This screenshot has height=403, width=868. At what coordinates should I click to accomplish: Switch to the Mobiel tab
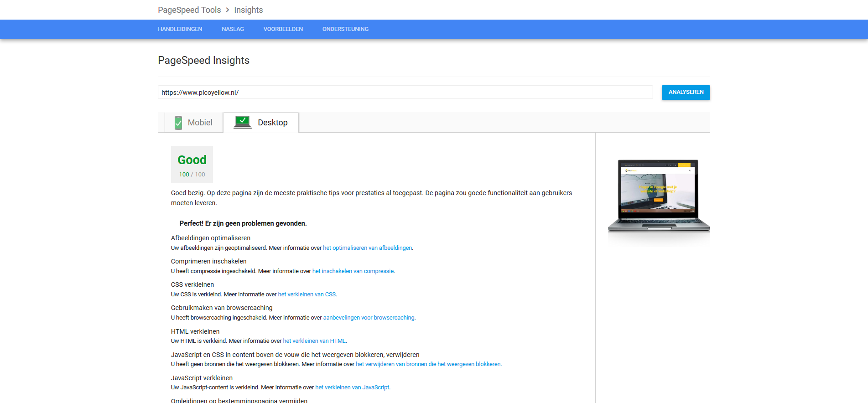point(194,123)
